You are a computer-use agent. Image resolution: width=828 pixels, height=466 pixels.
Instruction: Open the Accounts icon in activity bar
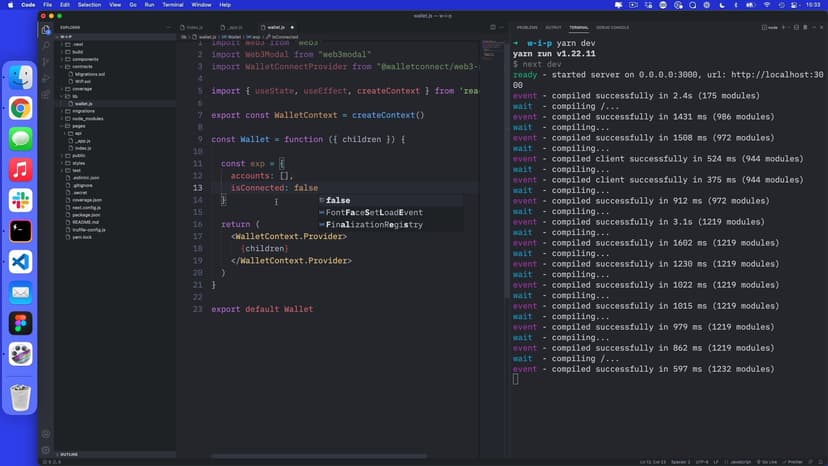[46, 433]
